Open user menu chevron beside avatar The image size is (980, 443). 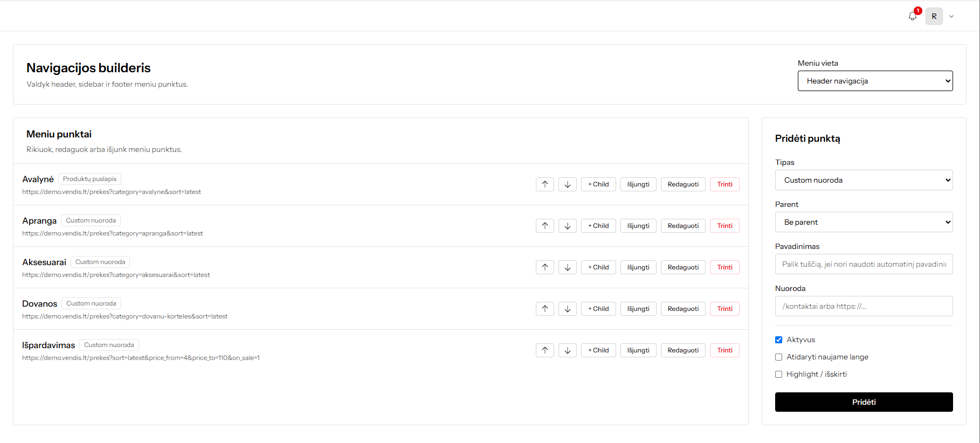point(951,16)
